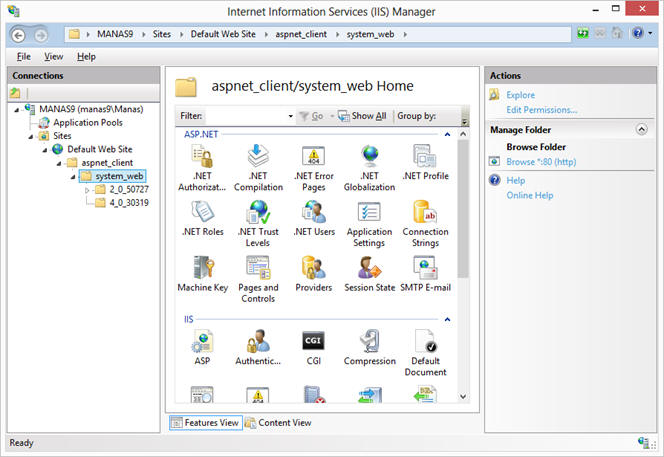Screen dimensions: 664x457
Task: Open the toolbar overflow options at Group by
Action: point(465,122)
